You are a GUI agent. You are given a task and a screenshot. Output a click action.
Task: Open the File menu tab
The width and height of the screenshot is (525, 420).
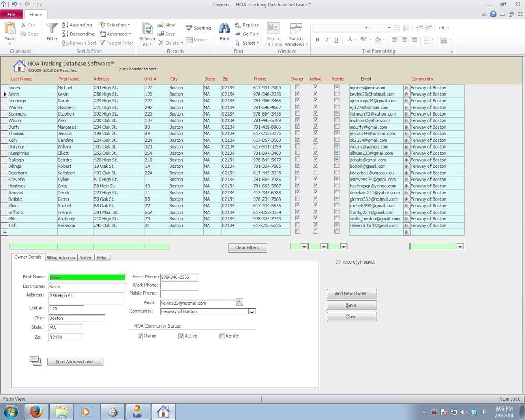[x=12, y=14]
